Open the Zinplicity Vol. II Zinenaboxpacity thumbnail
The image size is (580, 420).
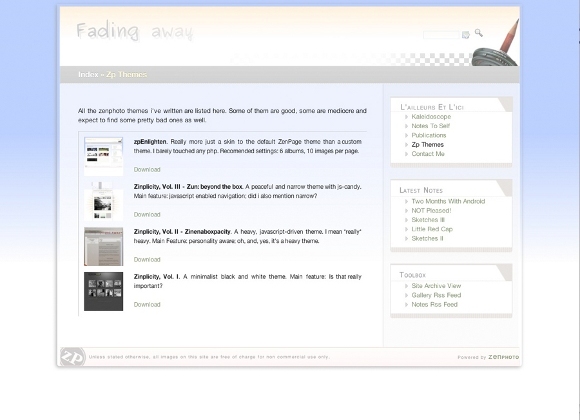click(104, 246)
